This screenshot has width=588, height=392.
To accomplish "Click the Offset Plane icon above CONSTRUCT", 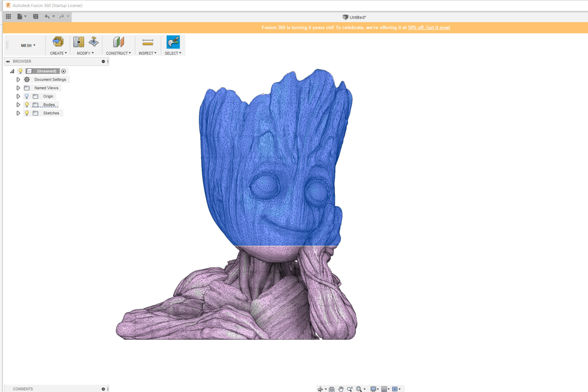I will [x=118, y=42].
